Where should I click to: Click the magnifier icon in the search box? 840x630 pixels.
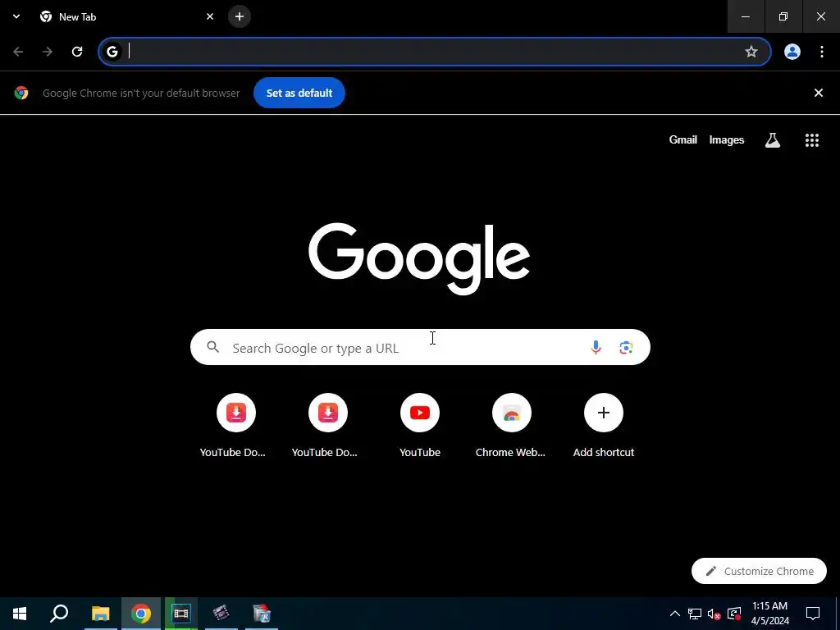tap(213, 347)
